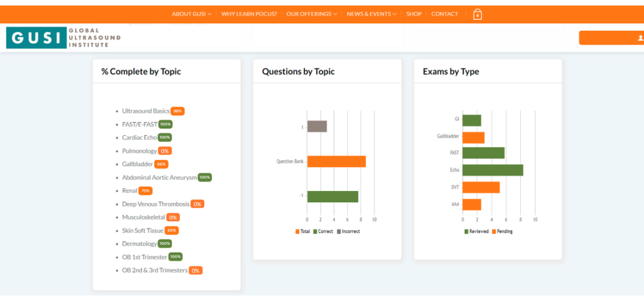Click the OB 1st Trimester topic

click(145, 257)
